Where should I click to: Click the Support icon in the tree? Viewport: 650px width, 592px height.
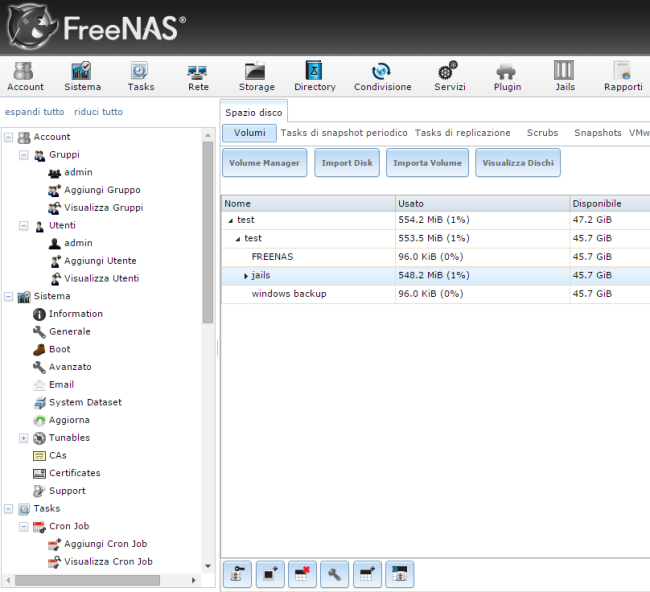[x=39, y=491]
